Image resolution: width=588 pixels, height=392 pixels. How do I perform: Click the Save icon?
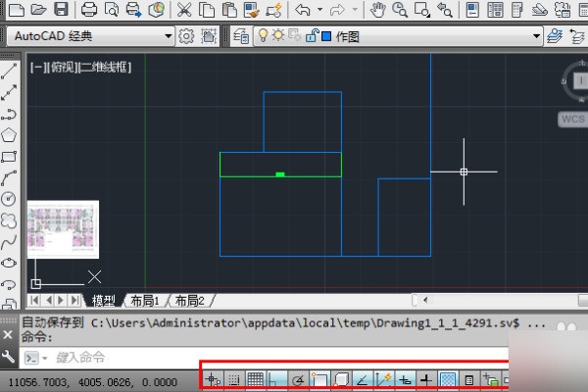[x=61, y=10]
